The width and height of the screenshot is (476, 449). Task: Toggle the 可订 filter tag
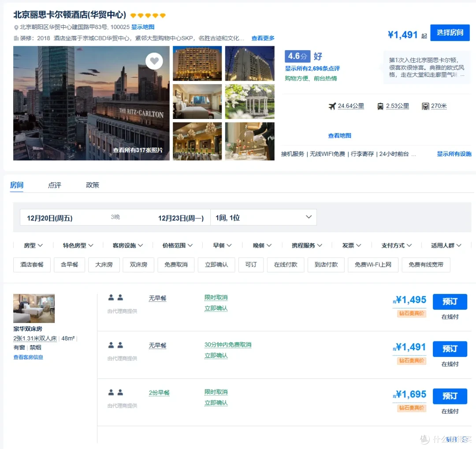(251, 265)
